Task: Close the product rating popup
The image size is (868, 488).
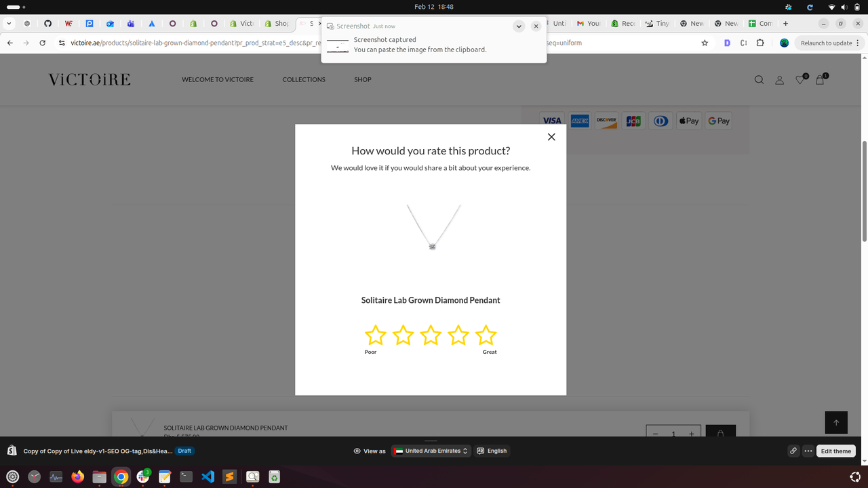Action: [x=551, y=137]
